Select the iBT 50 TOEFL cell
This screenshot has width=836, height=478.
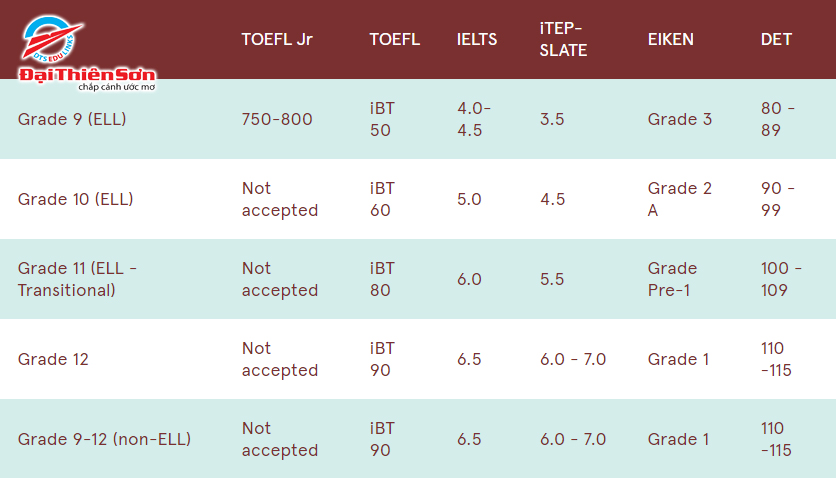coord(382,120)
